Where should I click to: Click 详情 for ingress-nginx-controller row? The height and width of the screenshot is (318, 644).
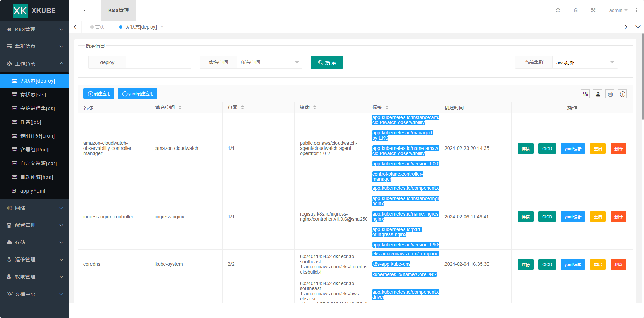pos(526,217)
